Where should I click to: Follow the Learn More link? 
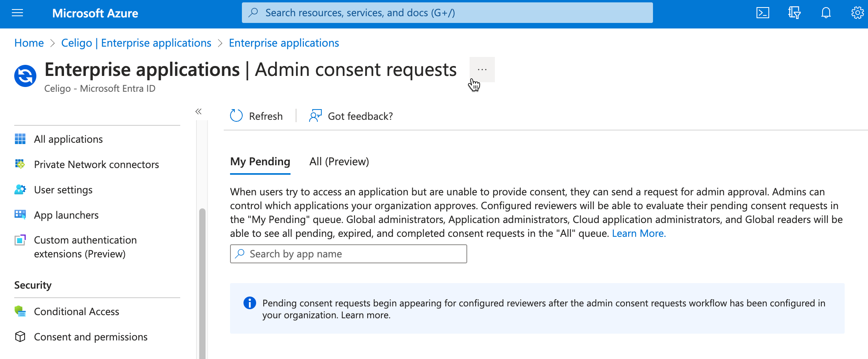(x=639, y=233)
